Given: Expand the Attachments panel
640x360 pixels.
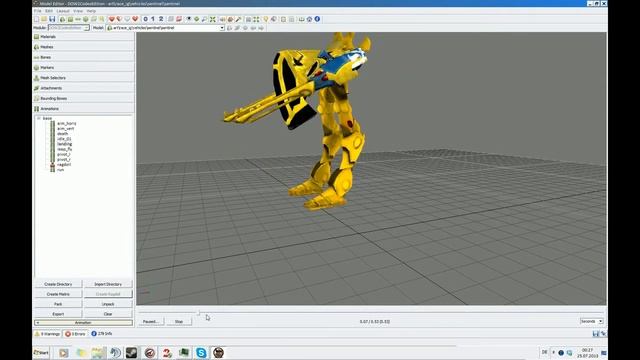Looking at the screenshot, I should [83, 88].
